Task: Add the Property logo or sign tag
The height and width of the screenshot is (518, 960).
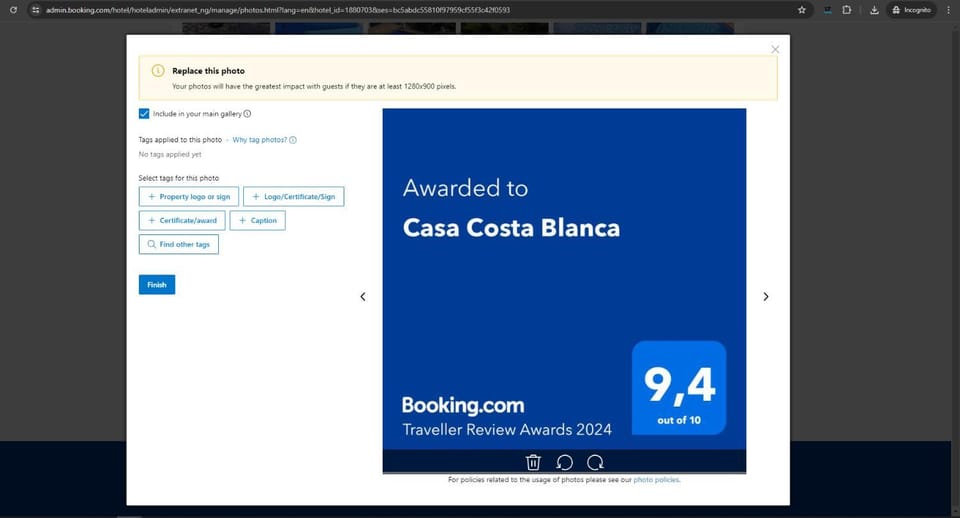Action: click(x=189, y=197)
